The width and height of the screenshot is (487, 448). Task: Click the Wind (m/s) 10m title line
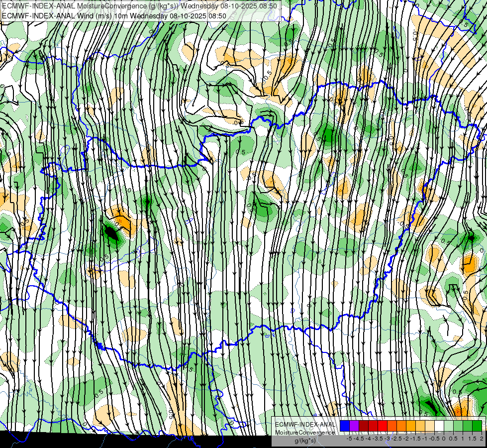[x=114, y=15]
